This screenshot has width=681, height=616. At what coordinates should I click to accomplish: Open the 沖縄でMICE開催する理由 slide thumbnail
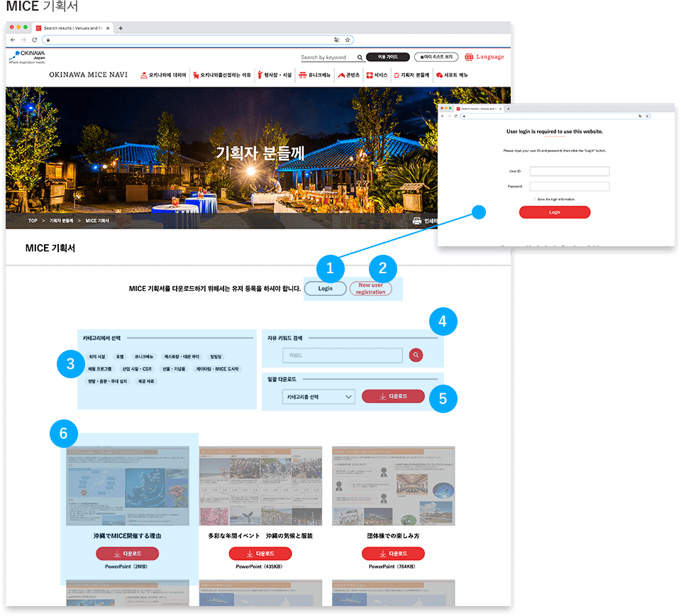pos(128,486)
